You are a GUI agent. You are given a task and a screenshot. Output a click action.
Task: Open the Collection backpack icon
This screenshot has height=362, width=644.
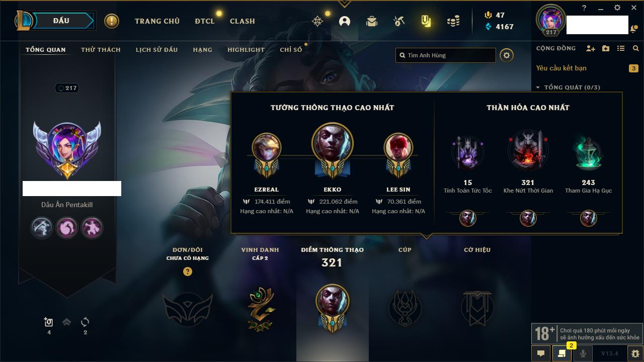tap(372, 21)
